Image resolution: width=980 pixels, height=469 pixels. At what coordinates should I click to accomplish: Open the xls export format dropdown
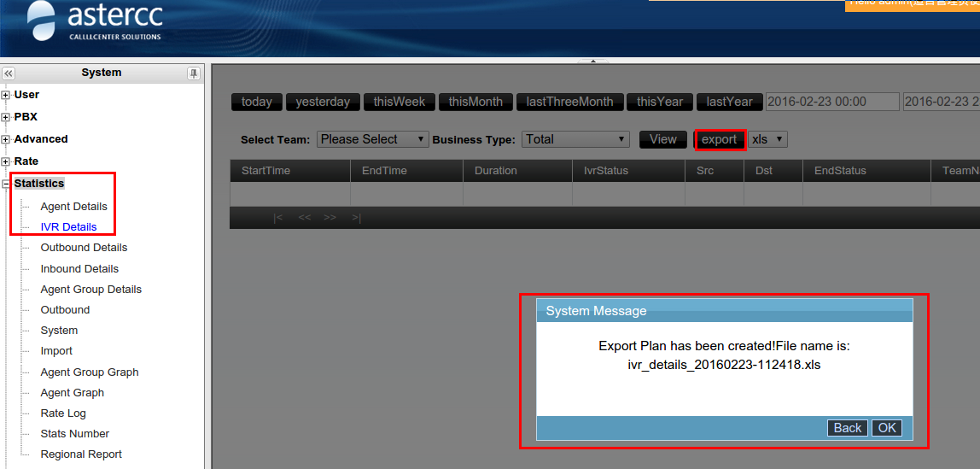(767, 139)
